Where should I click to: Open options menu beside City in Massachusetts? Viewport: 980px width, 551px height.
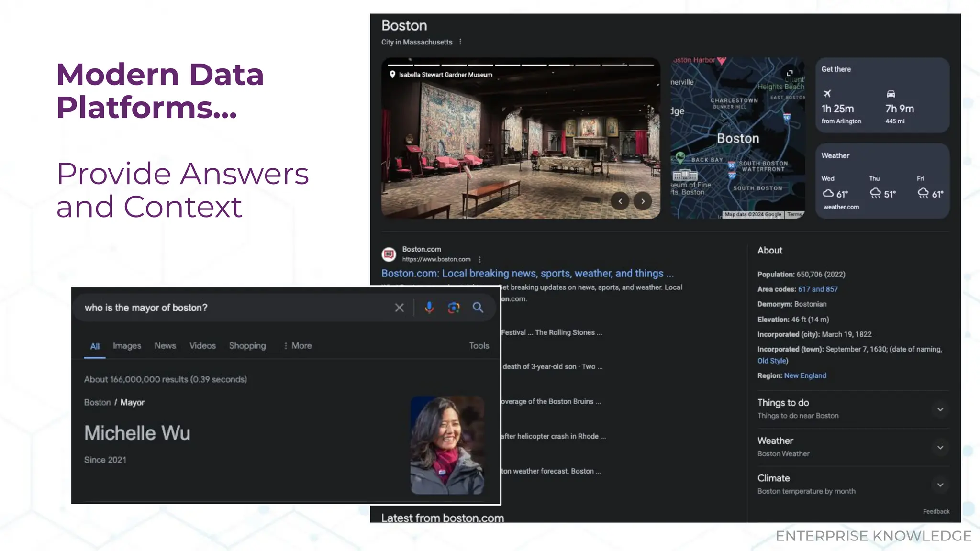pyautogui.click(x=460, y=42)
